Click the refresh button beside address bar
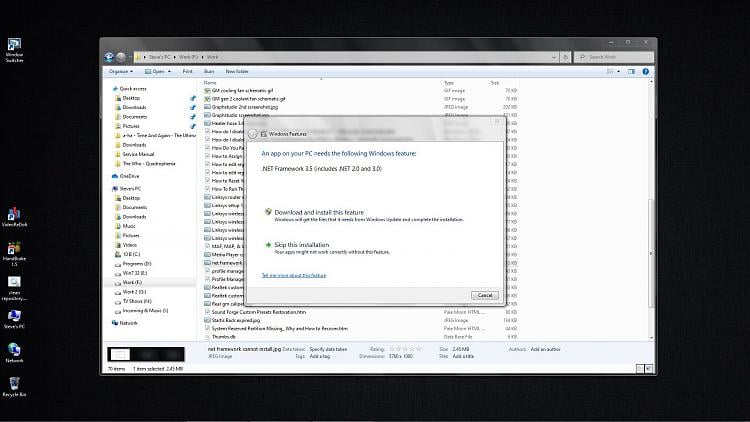 pos(565,57)
